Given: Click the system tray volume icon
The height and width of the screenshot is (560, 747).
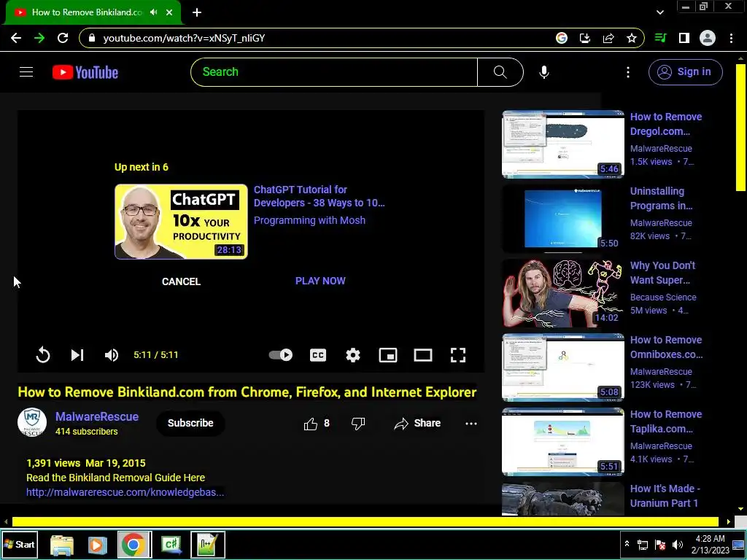Looking at the screenshot, I should pos(677,544).
